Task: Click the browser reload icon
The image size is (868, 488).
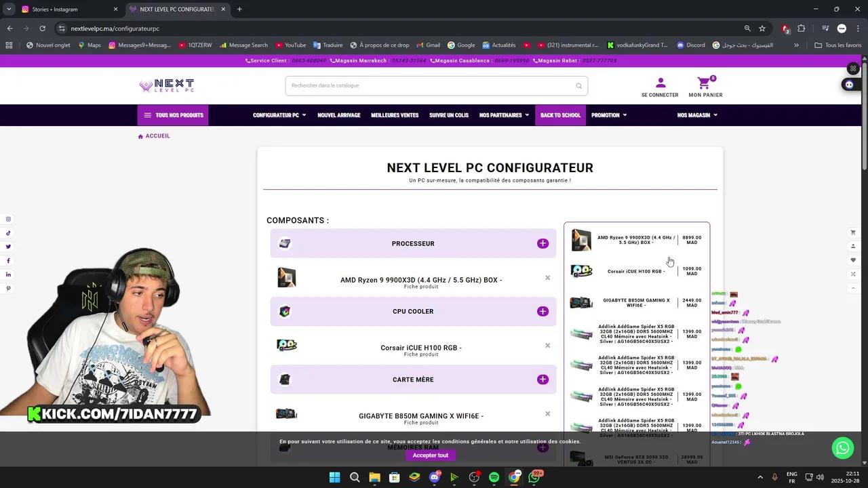Action: pyautogui.click(x=42, y=28)
